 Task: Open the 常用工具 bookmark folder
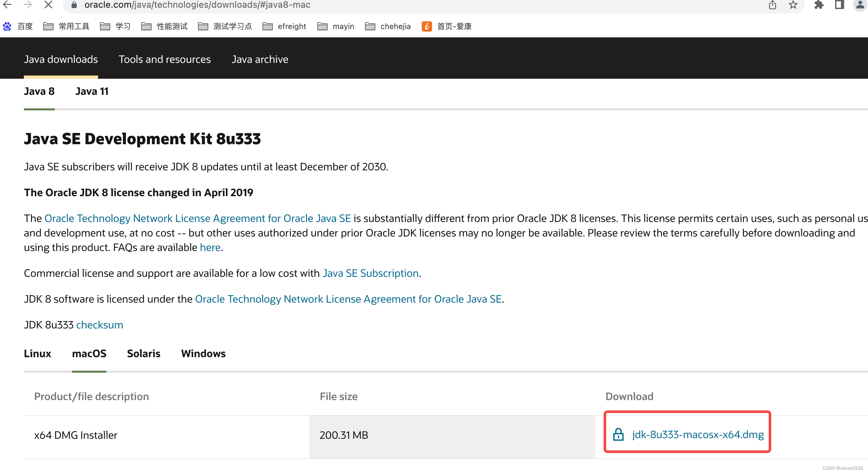66,26
